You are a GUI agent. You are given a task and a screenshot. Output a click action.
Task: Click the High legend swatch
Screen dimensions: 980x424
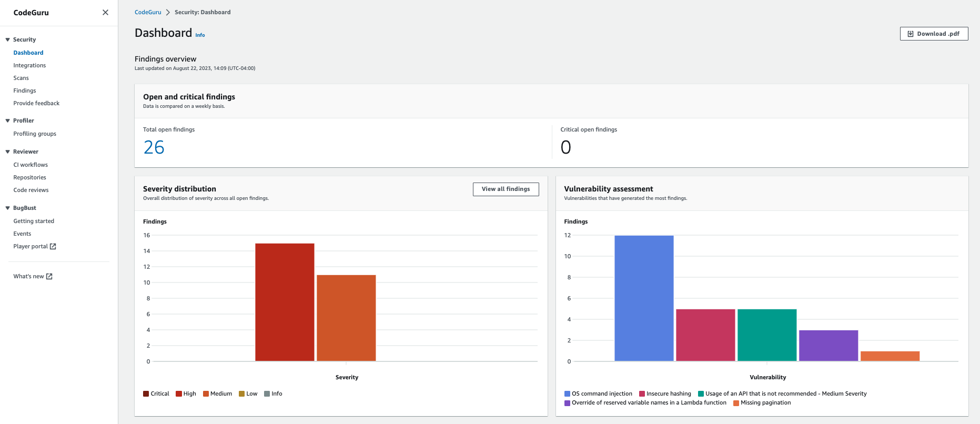coord(179,393)
